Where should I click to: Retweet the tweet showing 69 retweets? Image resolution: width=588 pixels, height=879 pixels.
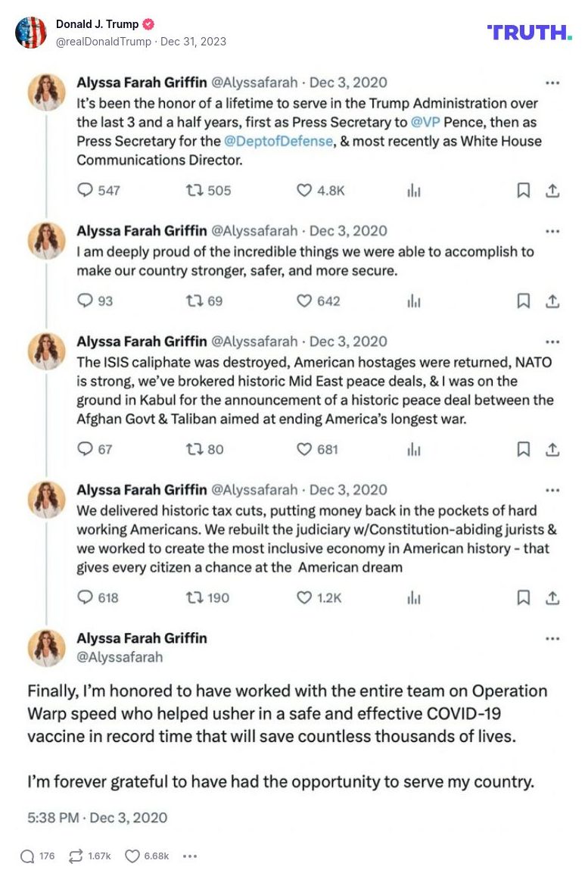tap(194, 301)
